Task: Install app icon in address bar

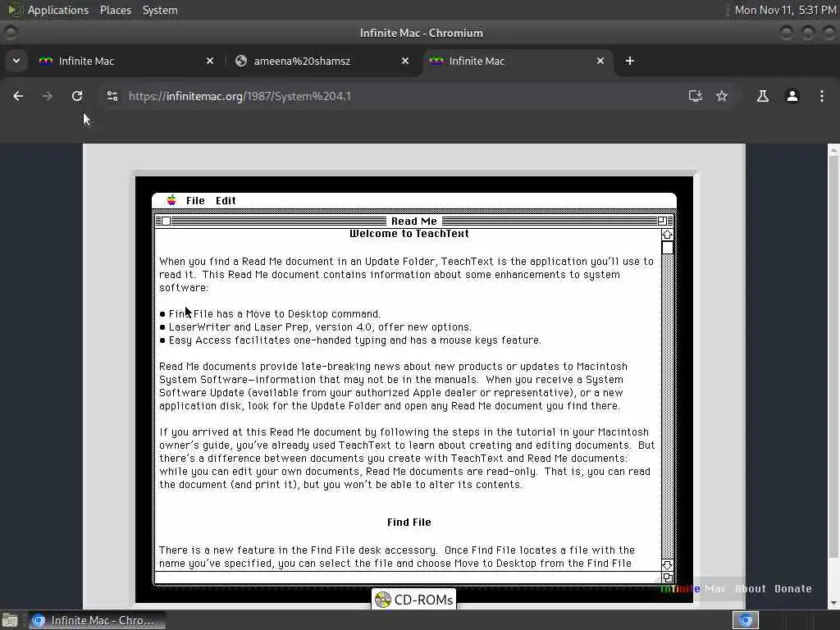Action: tap(696, 96)
